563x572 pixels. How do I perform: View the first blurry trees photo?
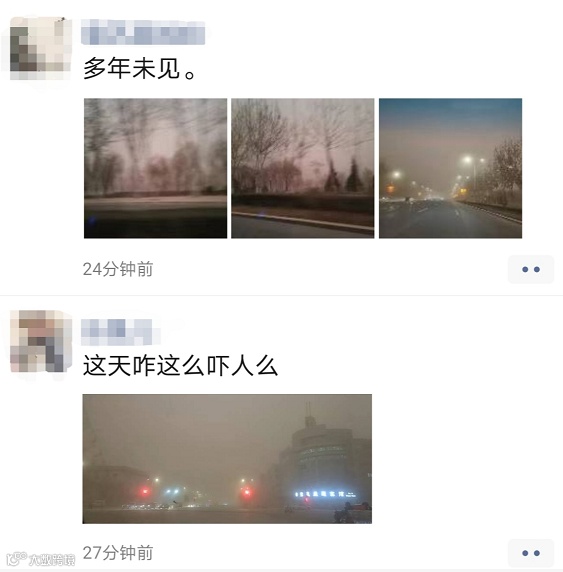pos(155,168)
